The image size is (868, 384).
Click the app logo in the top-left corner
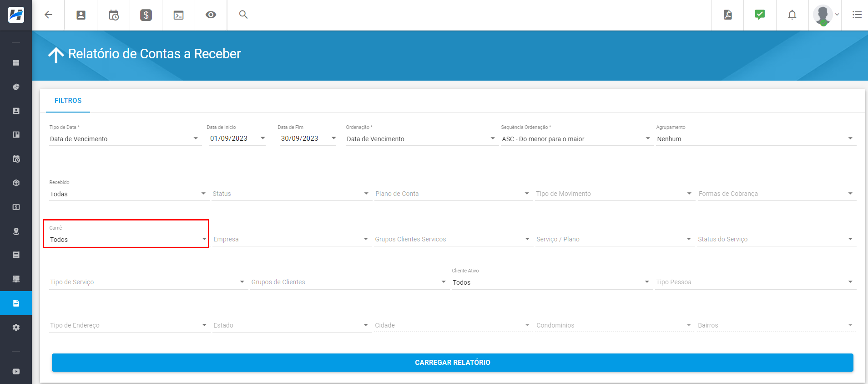click(16, 15)
